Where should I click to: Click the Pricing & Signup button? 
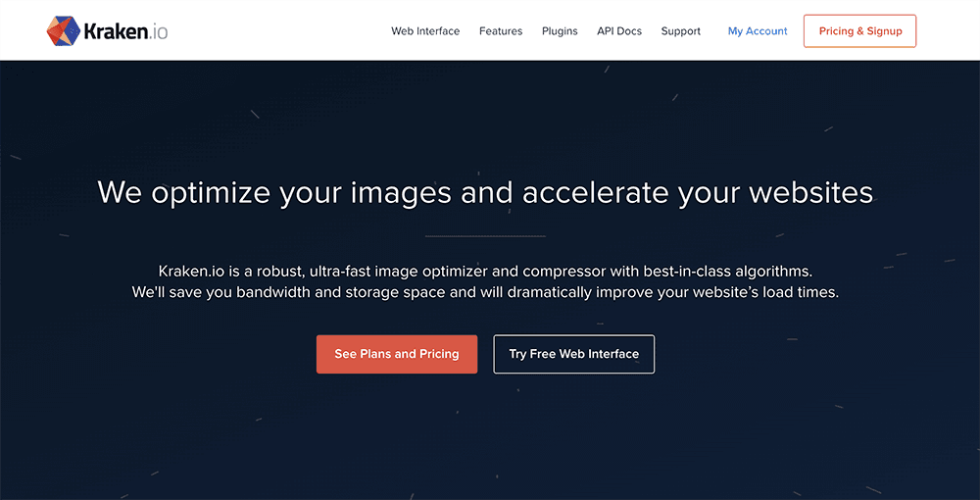coord(860,31)
